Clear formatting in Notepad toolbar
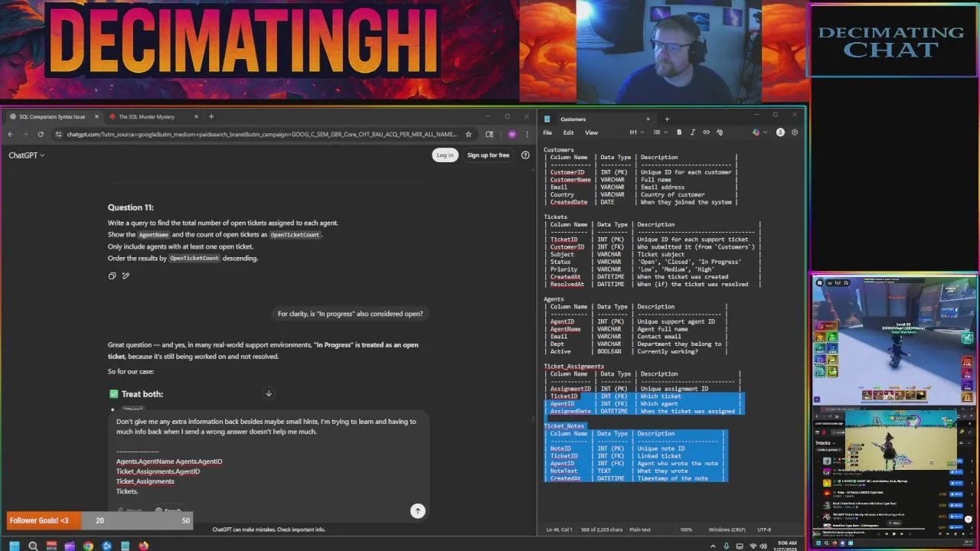The width and height of the screenshot is (980, 551). [720, 132]
